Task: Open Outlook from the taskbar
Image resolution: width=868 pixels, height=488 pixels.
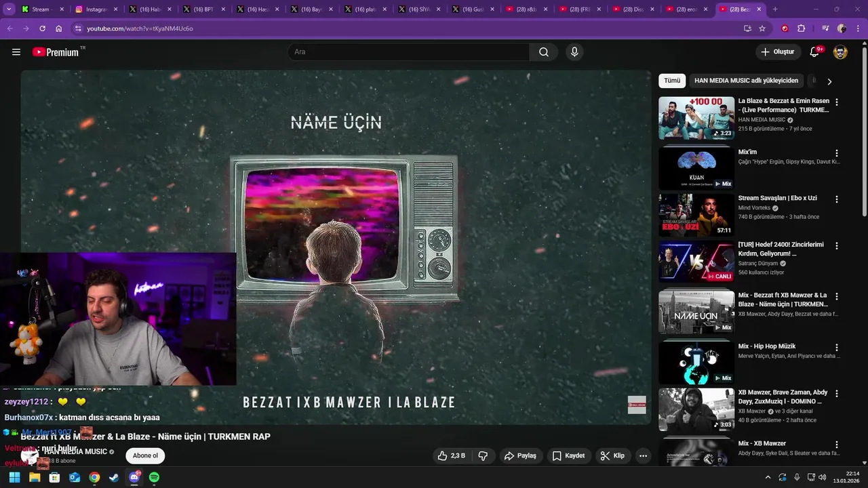Action: [75, 477]
